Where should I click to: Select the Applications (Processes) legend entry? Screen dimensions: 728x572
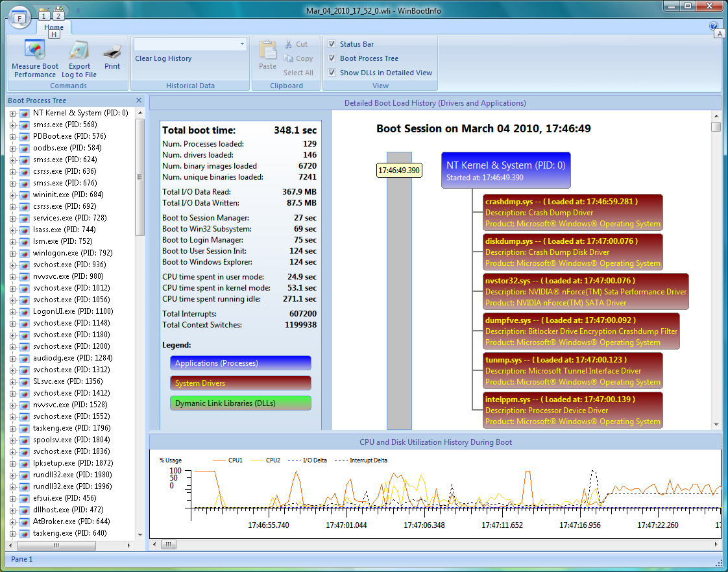pyautogui.click(x=241, y=363)
